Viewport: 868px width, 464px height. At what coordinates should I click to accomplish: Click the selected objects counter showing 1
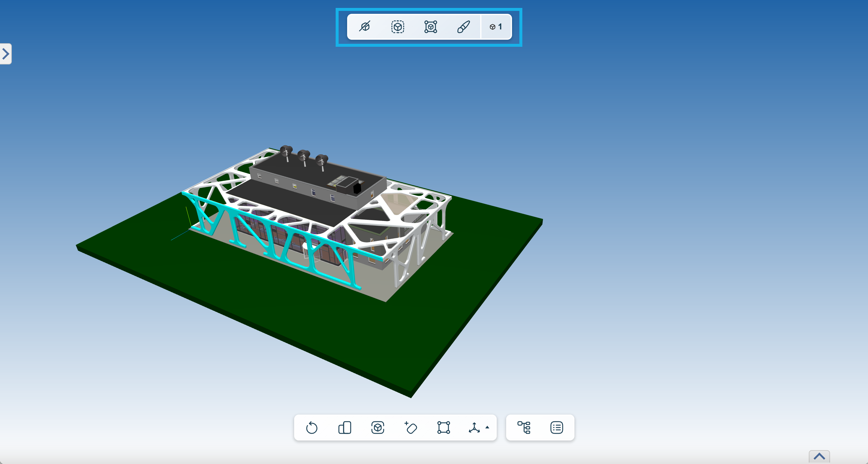pyautogui.click(x=496, y=26)
